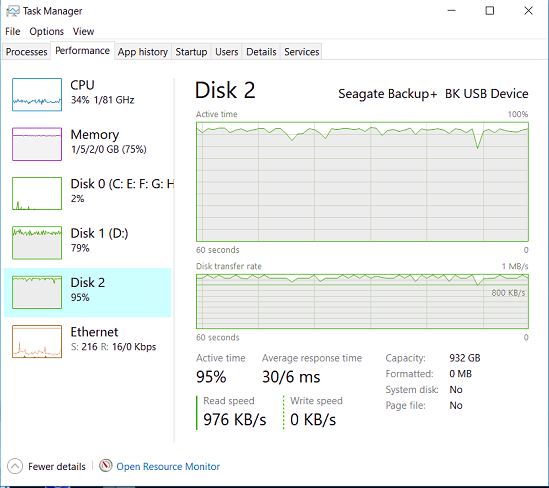Click the 95% active time value below graphs
The height and width of the screenshot is (488, 549).
(211, 377)
